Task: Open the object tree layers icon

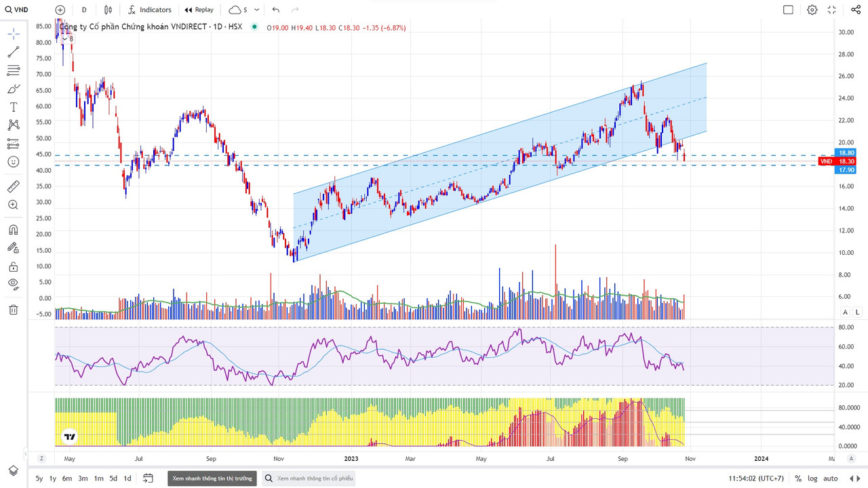Action: 14,470
